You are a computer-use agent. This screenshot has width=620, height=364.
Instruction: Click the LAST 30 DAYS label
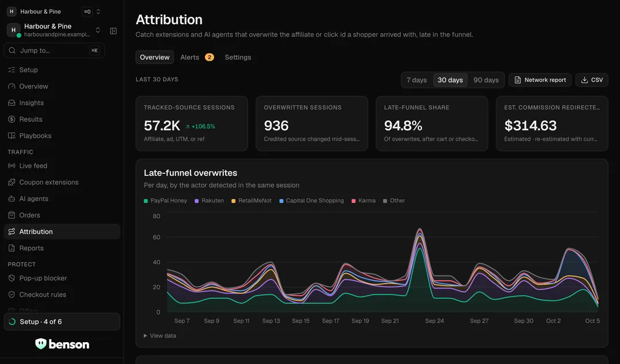click(x=157, y=80)
